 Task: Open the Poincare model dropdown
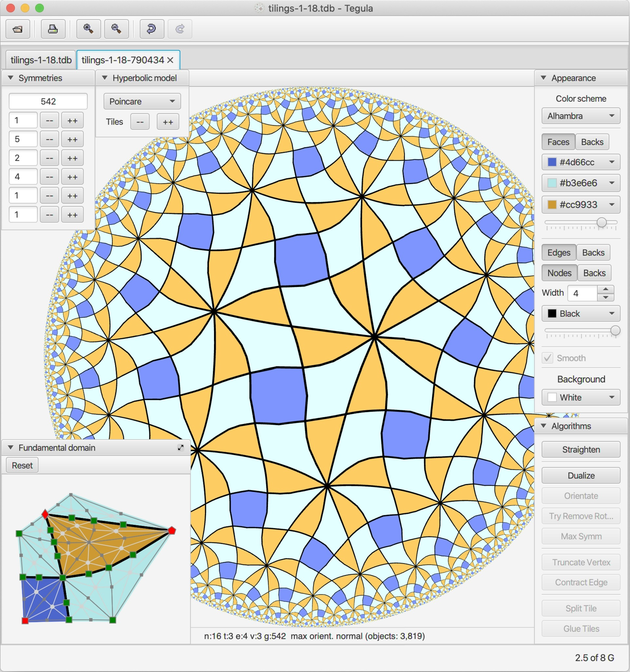[142, 101]
